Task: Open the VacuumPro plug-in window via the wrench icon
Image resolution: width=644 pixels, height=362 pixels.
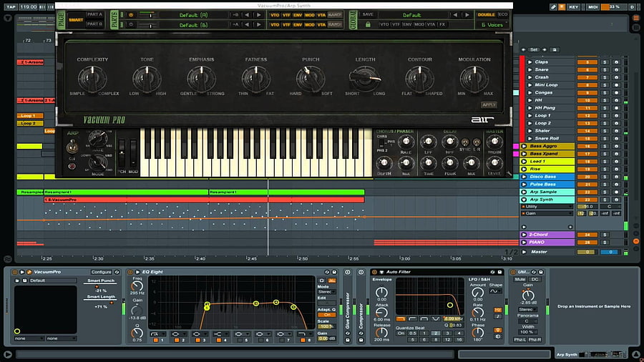Action: (x=29, y=272)
